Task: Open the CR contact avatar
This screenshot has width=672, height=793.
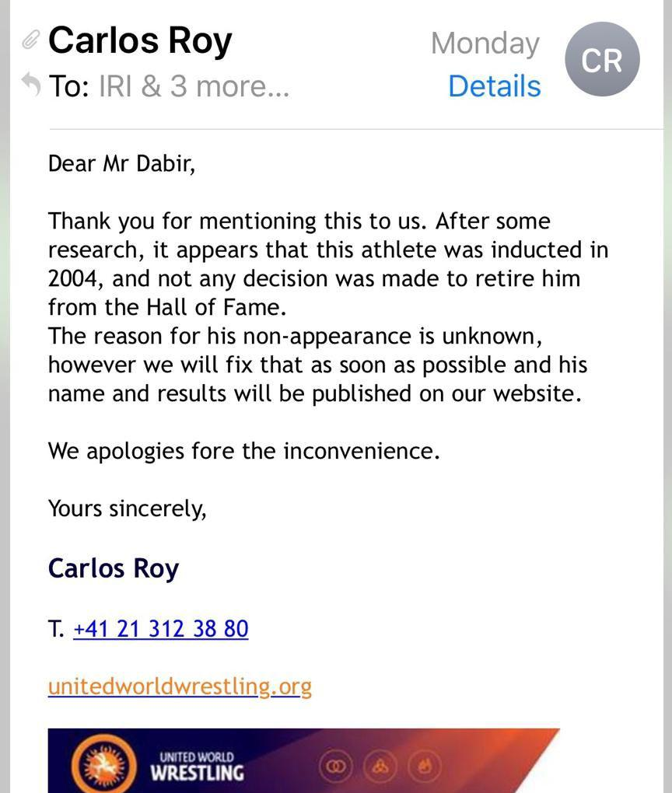Action: coord(602,59)
